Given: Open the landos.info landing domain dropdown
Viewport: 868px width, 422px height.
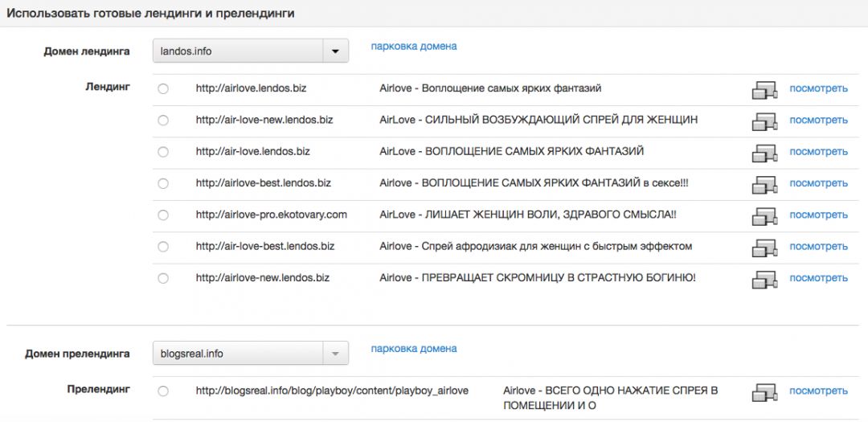Looking at the screenshot, I should click(251, 51).
